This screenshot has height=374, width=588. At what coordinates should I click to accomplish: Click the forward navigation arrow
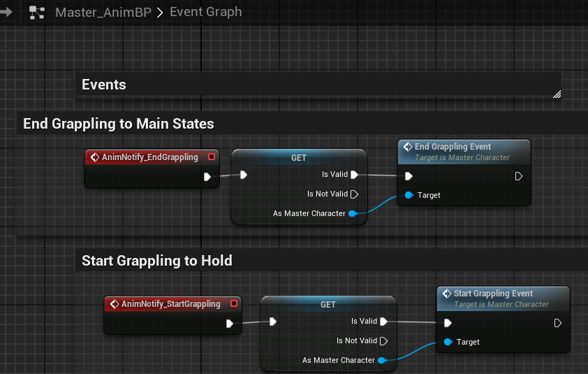6,12
